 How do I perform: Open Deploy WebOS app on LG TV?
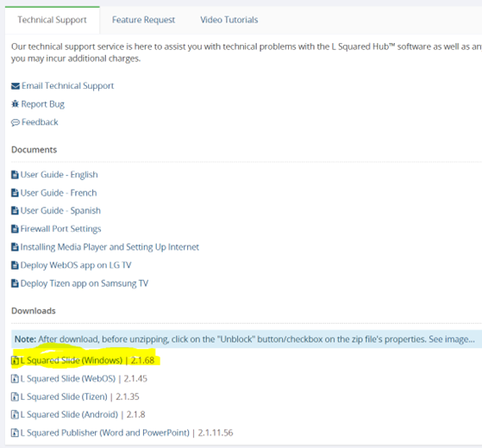coord(76,265)
